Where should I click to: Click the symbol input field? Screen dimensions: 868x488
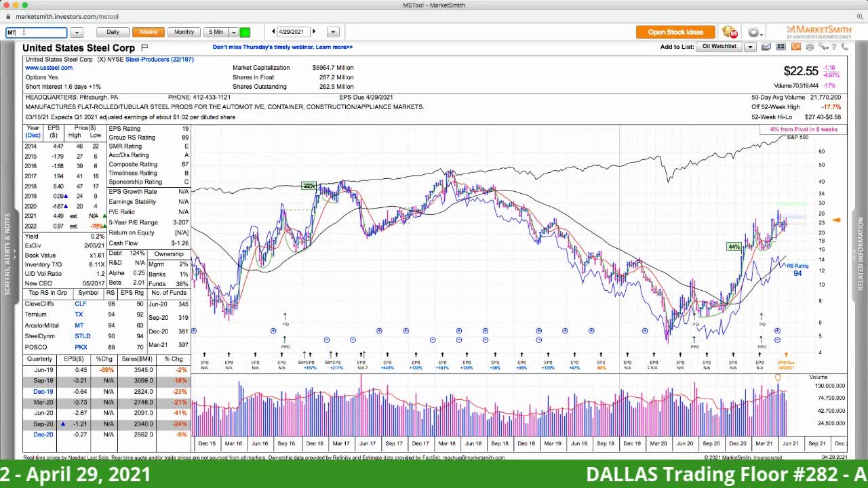tap(37, 32)
